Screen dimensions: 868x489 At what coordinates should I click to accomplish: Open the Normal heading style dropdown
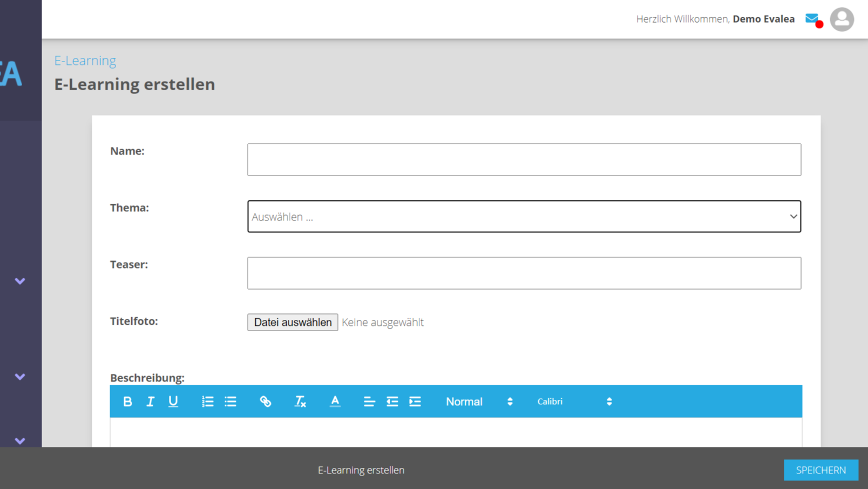479,401
